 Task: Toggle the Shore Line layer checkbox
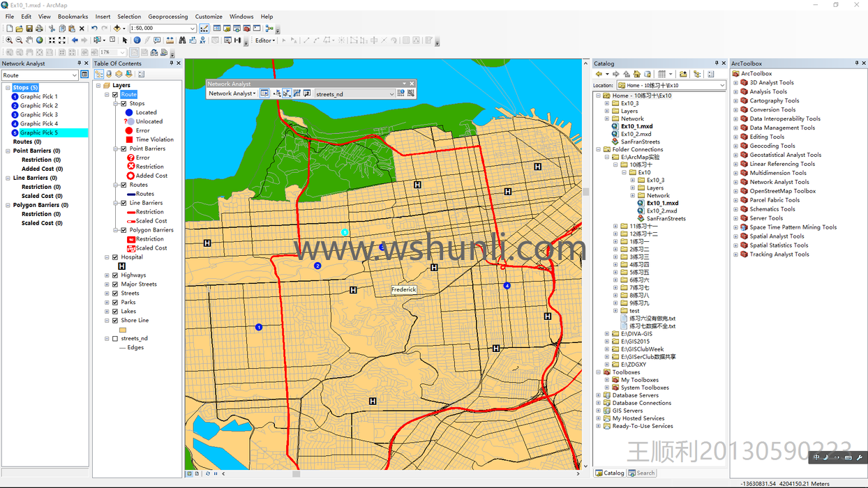pyautogui.click(x=115, y=321)
